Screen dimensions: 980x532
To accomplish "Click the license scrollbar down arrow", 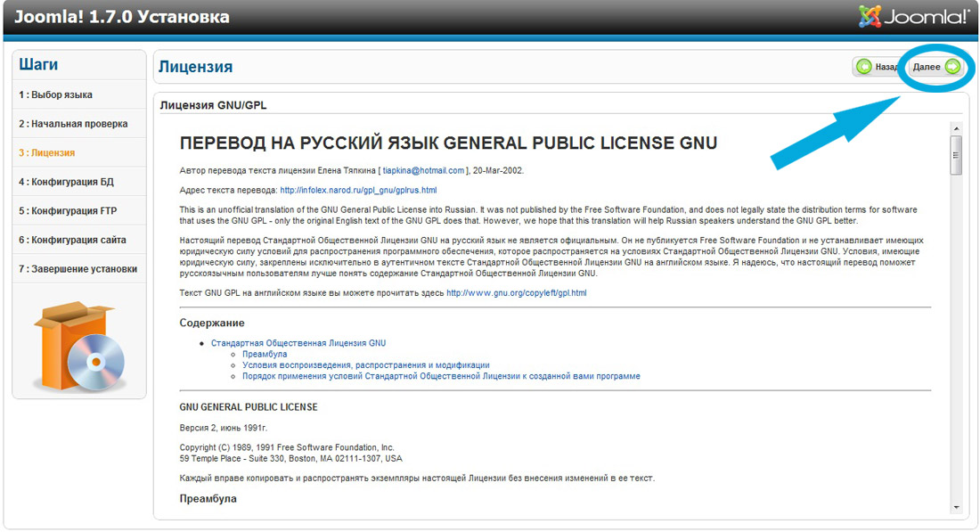I will (x=956, y=507).
